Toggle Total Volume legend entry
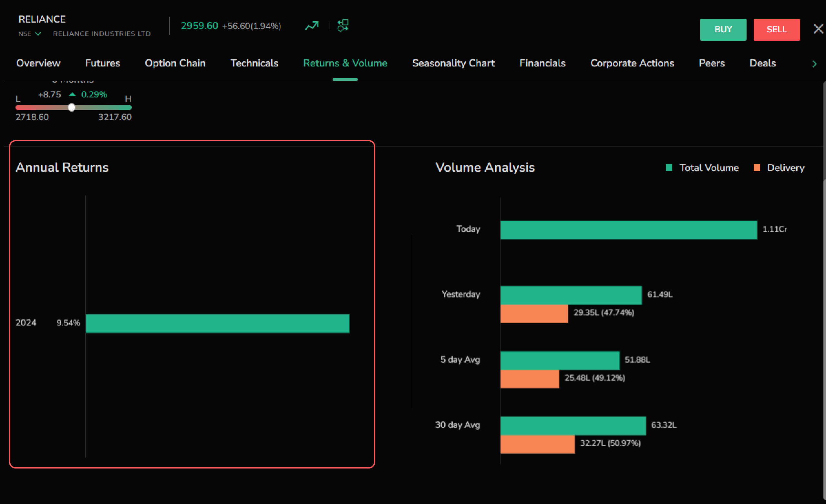Viewport: 826px width, 504px height. pyautogui.click(x=702, y=168)
